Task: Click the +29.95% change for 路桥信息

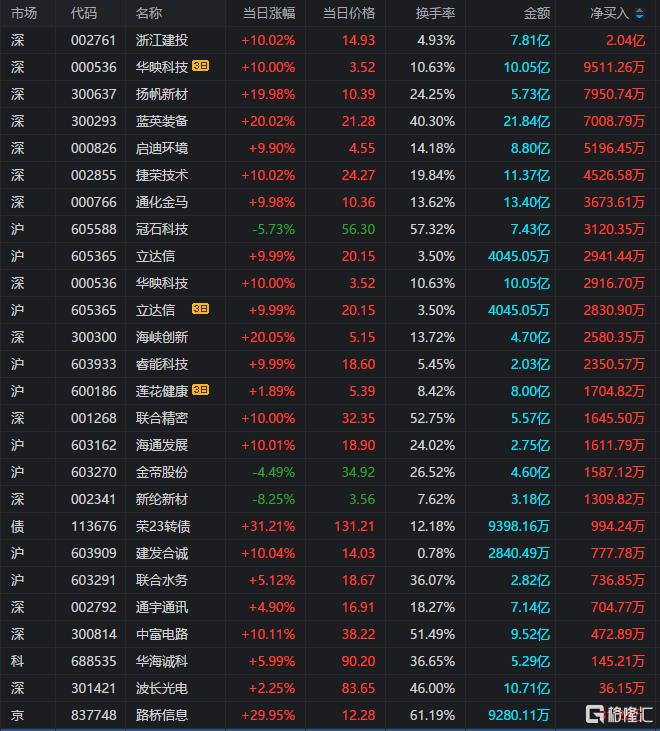Action: (268, 716)
